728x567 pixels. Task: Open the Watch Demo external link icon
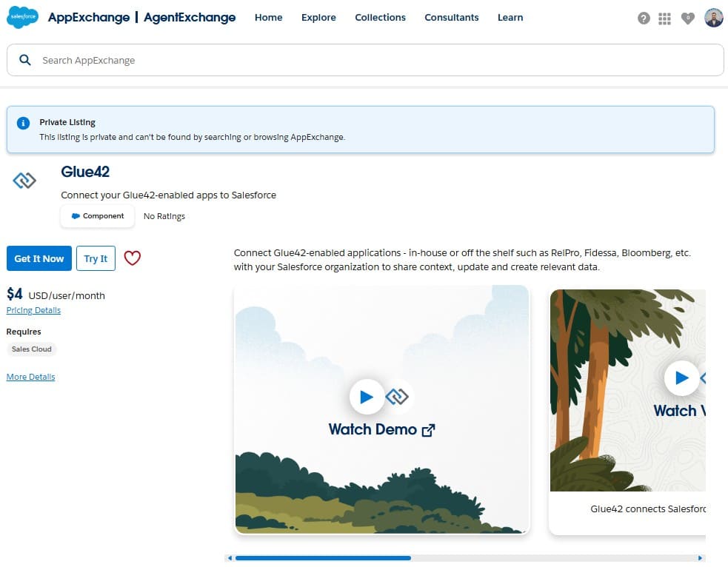(x=429, y=430)
